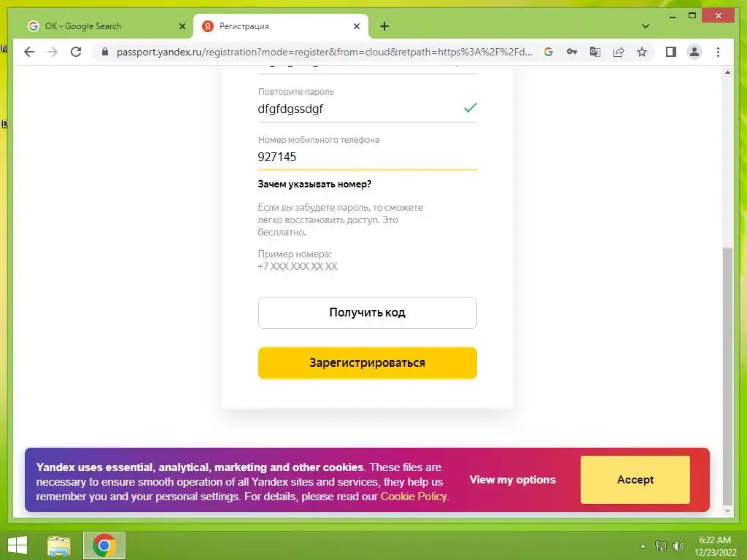Open the Cookie Policy link
Viewport: 747px width, 560px height.
coord(413,496)
